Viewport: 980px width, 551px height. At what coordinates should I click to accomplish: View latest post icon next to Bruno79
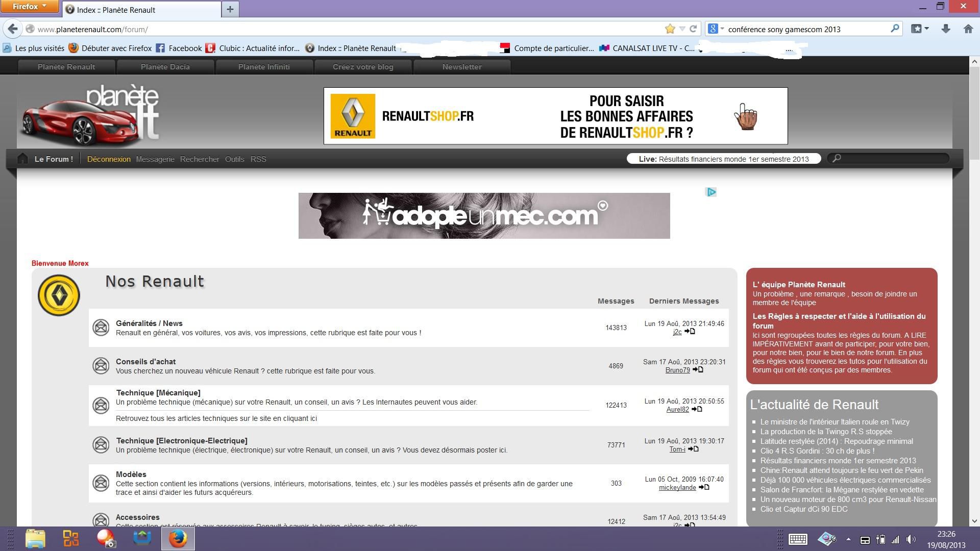[698, 370]
